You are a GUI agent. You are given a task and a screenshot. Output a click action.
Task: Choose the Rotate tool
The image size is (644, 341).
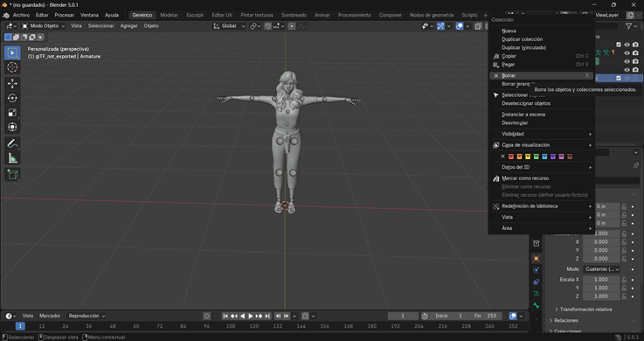[12, 98]
